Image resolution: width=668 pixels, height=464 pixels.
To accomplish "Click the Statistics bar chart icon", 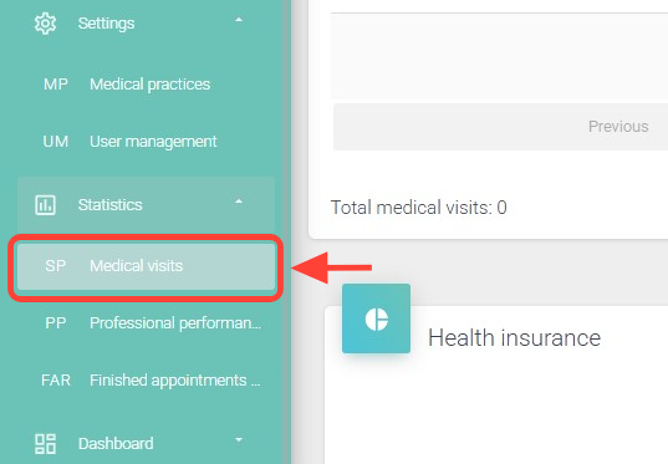I will (x=45, y=205).
